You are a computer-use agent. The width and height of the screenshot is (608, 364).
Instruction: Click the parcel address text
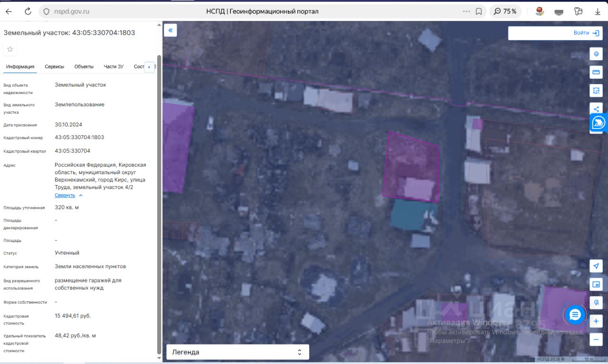coord(100,176)
